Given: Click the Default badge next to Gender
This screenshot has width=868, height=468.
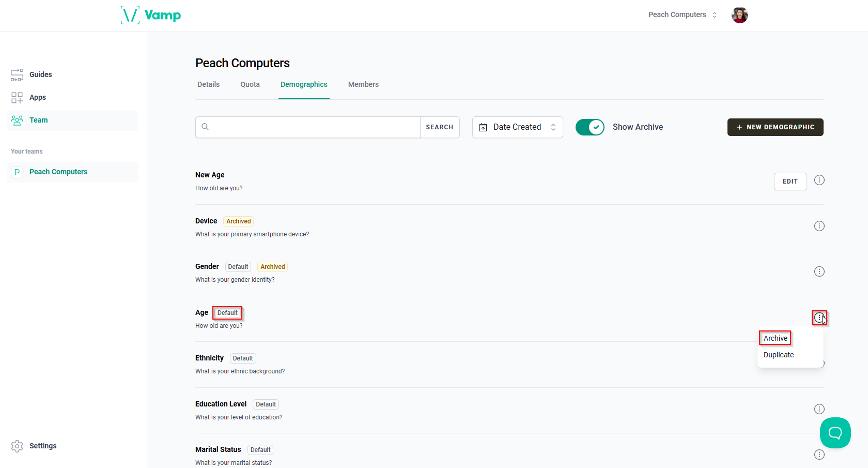Looking at the screenshot, I should pyautogui.click(x=238, y=267).
